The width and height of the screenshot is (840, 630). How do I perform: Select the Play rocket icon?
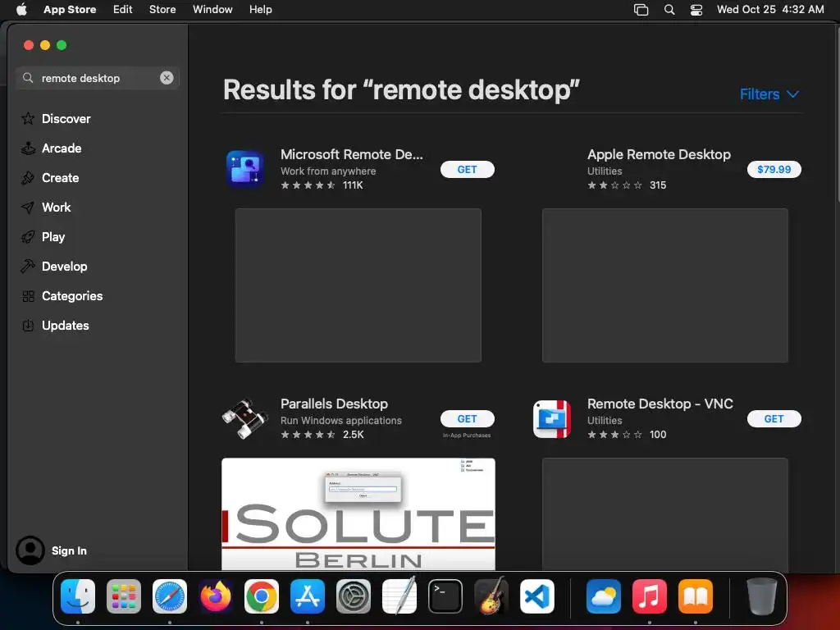tap(28, 237)
